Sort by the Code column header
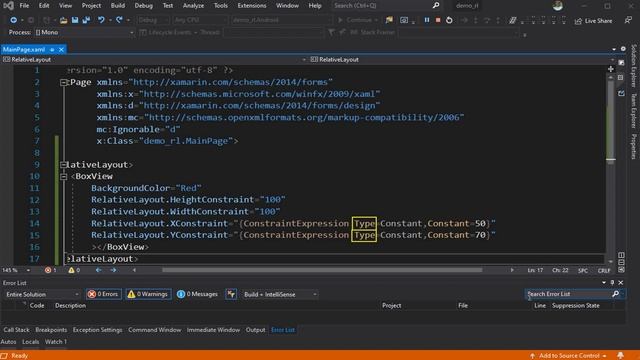The height and width of the screenshot is (360, 640). 37,306
